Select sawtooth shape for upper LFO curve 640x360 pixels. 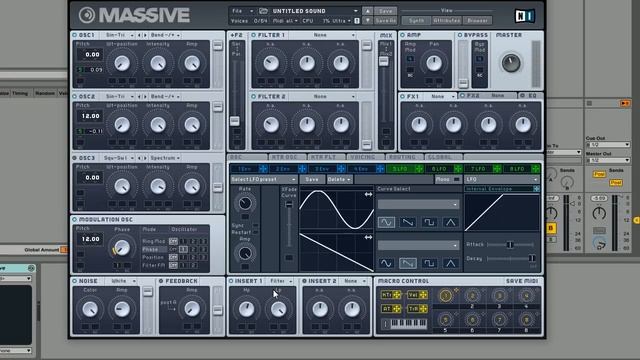[407, 222]
